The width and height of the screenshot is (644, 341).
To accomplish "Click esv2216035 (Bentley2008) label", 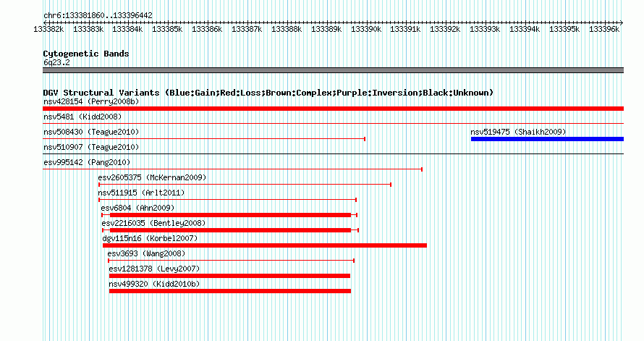I will pyautogui.click(x=153, y=223).
